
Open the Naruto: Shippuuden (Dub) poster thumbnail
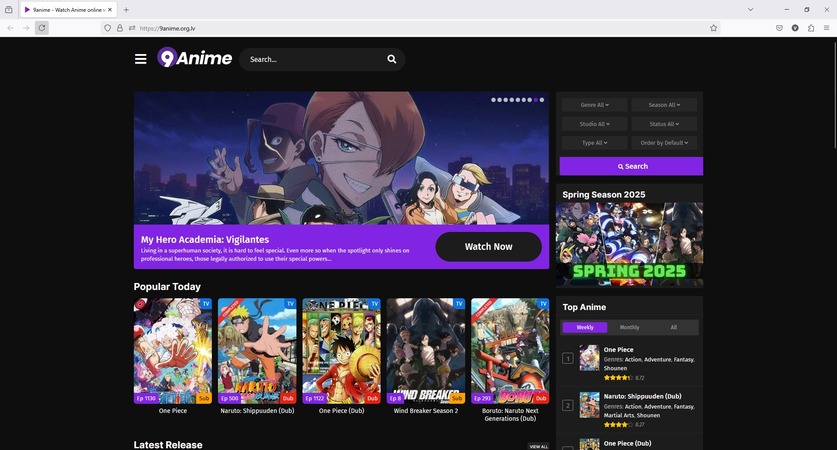coord(257,351)
